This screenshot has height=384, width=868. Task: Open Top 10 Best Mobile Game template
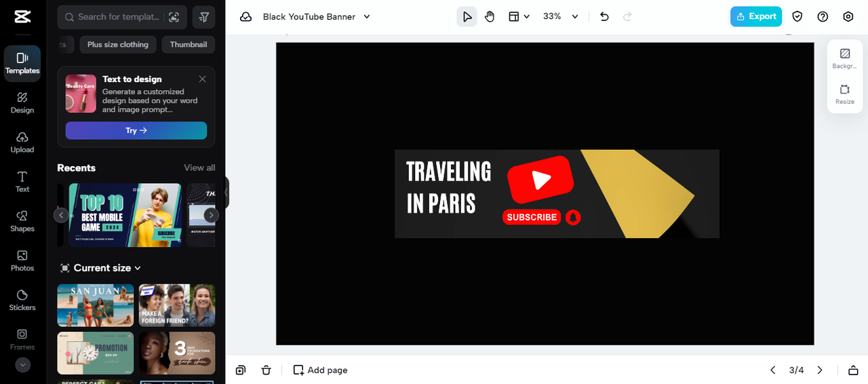pos(125,215)
